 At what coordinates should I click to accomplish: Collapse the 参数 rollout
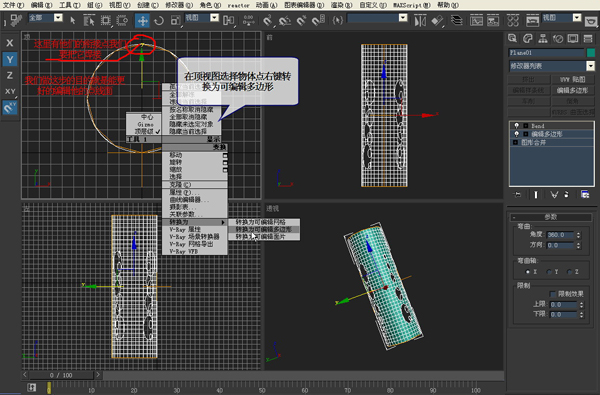click(551, 217)
